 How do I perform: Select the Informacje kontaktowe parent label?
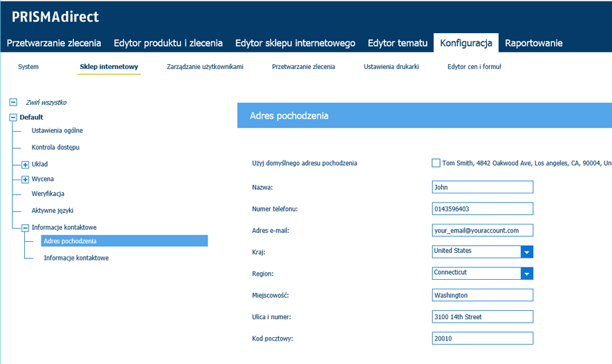pos(64,227)
